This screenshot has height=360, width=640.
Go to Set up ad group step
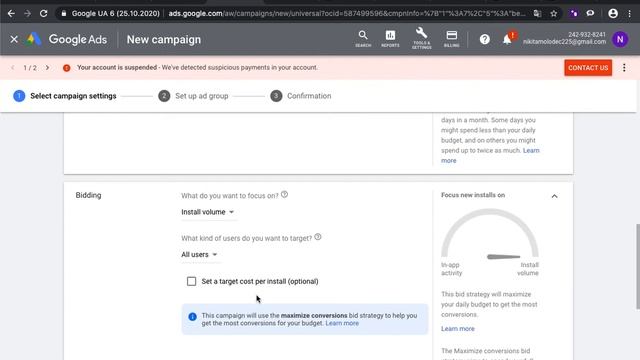coord(193,96)
